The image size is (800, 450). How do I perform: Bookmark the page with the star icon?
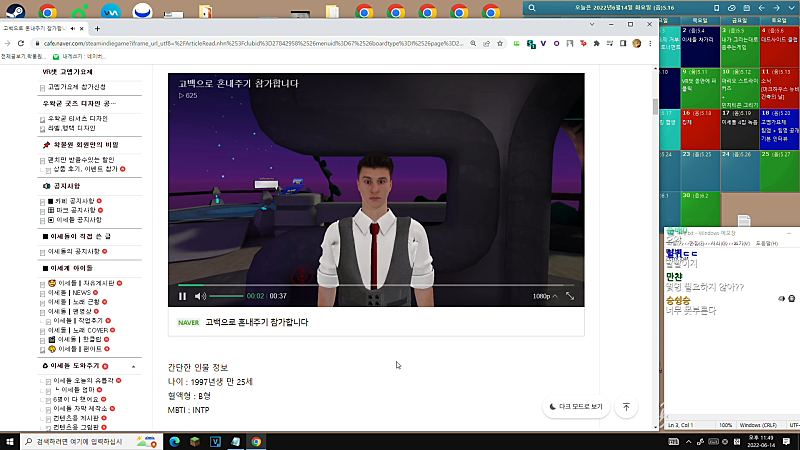pos(500,44)
